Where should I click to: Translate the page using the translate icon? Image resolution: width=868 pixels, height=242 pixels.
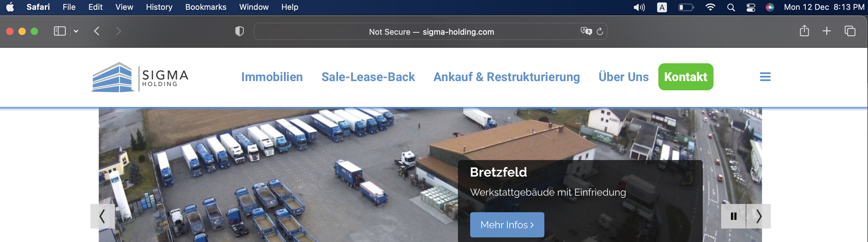586,31
